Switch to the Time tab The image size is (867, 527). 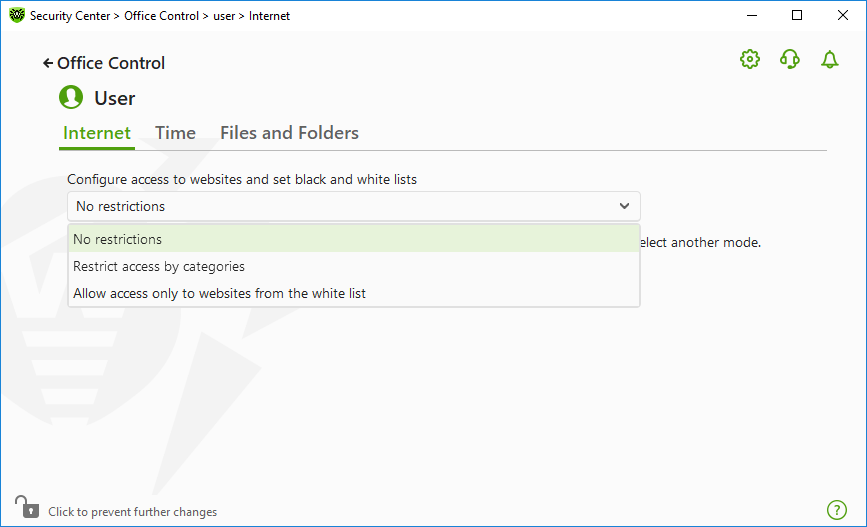[175, 133]
